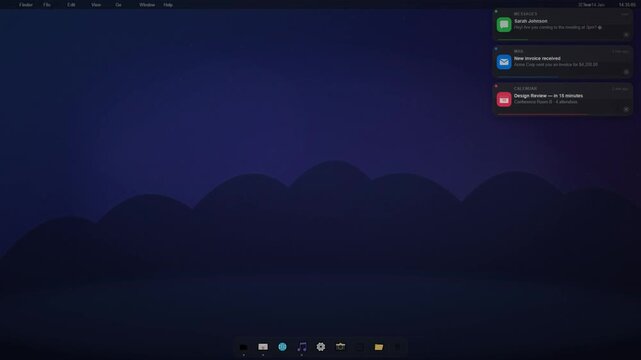Click the menu bar date display

(591, 5)
